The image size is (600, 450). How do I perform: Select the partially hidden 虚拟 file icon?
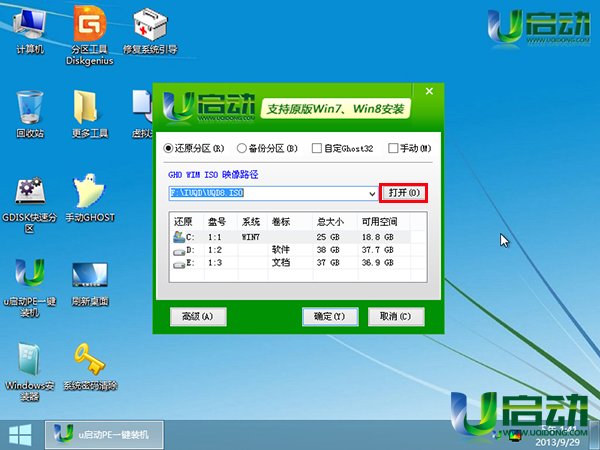click(142, 114)
